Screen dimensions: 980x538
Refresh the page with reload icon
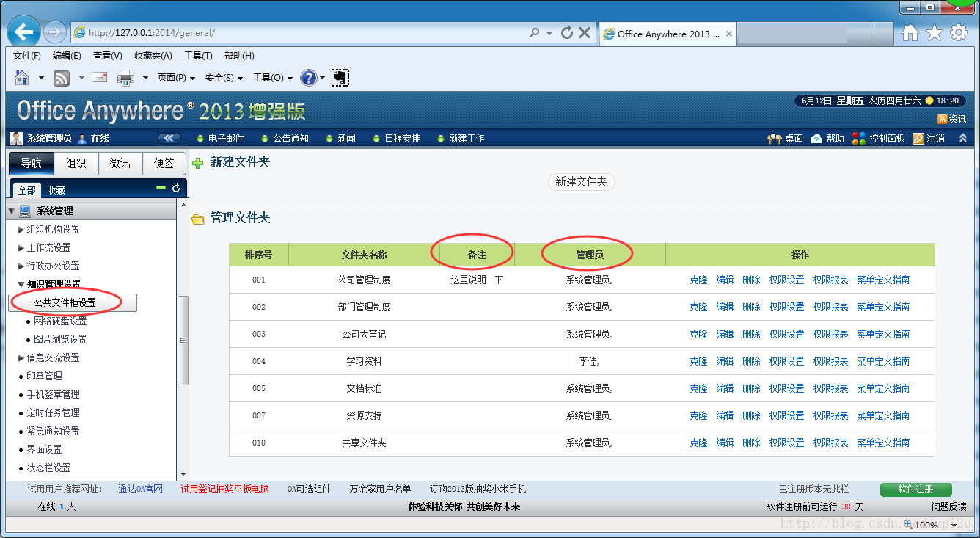[x=566, y=33]
